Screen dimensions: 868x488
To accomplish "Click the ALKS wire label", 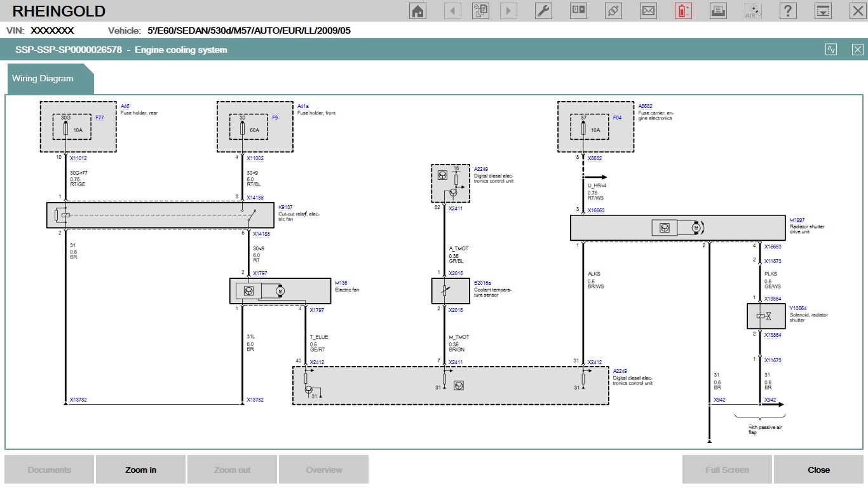I will tap(593, 274).
